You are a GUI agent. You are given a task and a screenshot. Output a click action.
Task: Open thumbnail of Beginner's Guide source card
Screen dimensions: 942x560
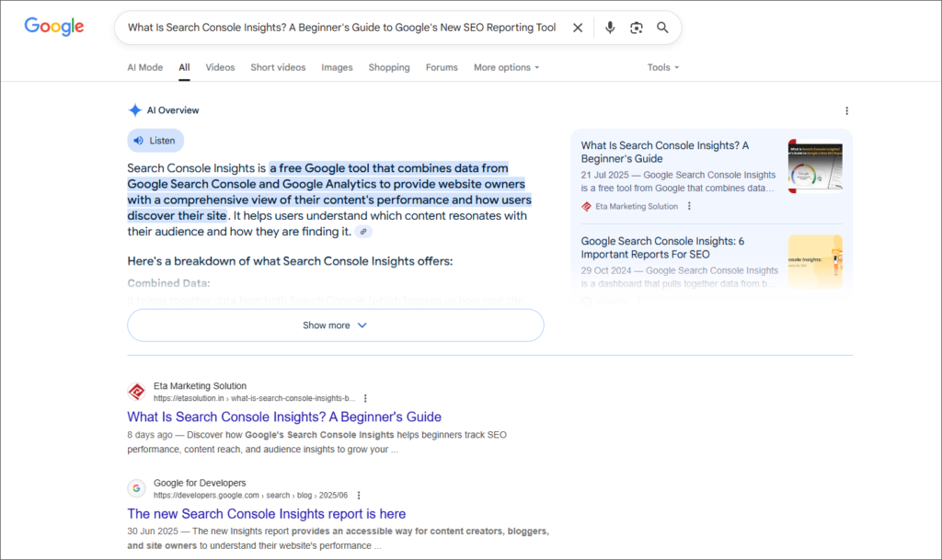pyautogui.click(x=815, y=166)
